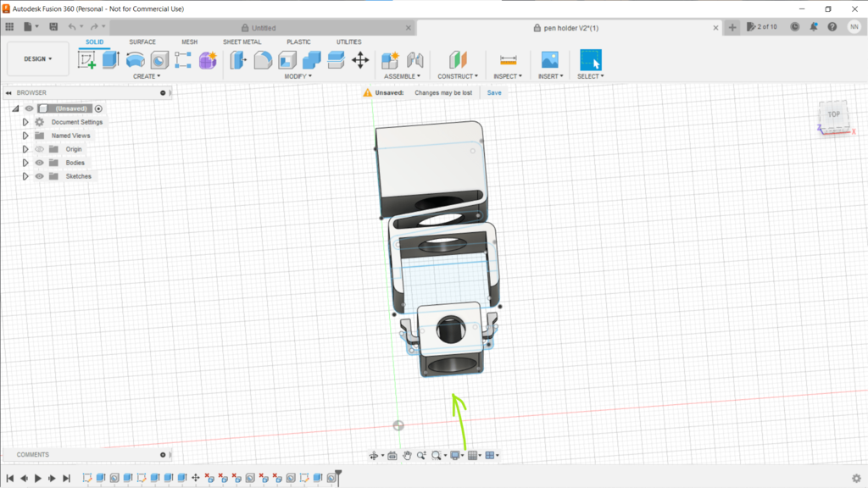This screenshot has width=868, height=488.
Task: Show the hidden Origin folder
Action: (39, 149)
